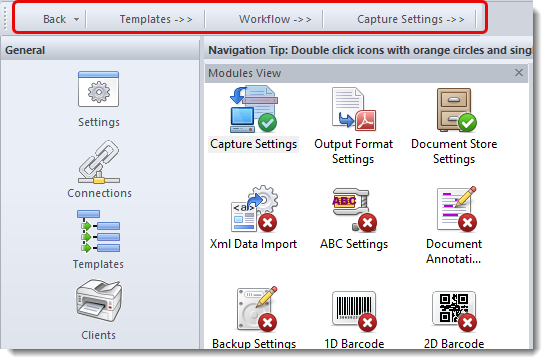Go to Templates ->> breadcrumb

point(156,19)
